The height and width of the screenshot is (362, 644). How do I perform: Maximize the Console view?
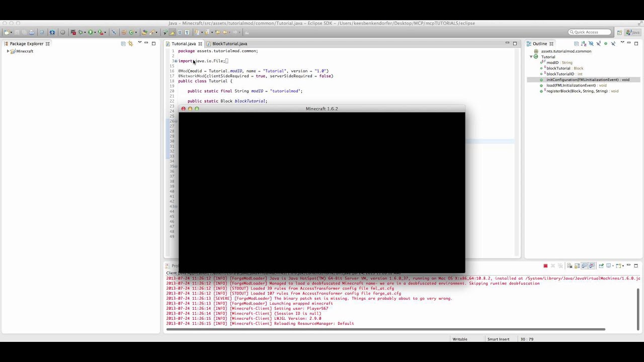coord(635,265)
